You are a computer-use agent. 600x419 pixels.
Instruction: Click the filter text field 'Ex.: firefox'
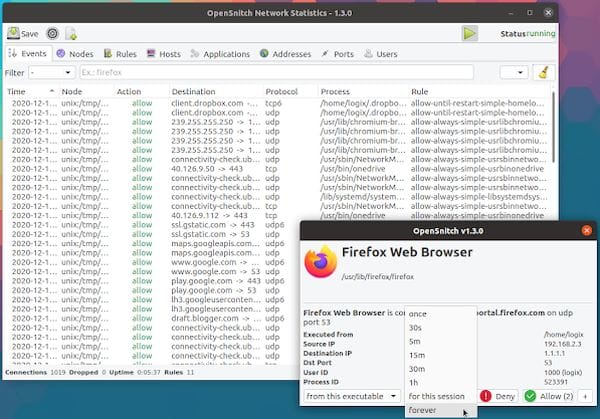coord(276,72)
